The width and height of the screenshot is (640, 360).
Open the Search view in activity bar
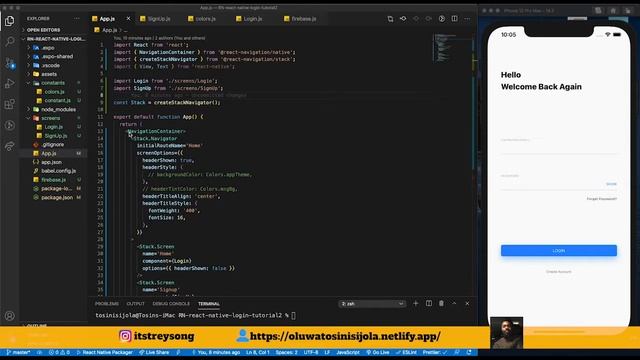tap(9, 41)
